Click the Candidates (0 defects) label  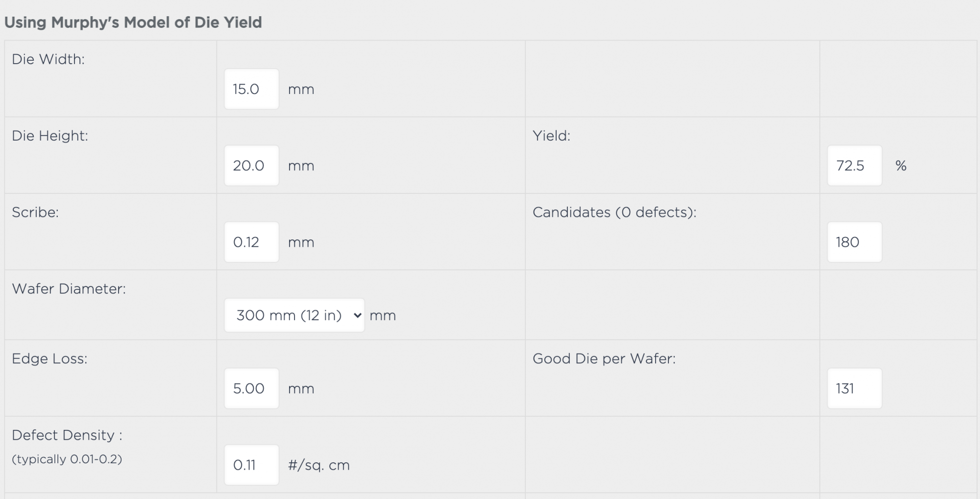[614, 212]
